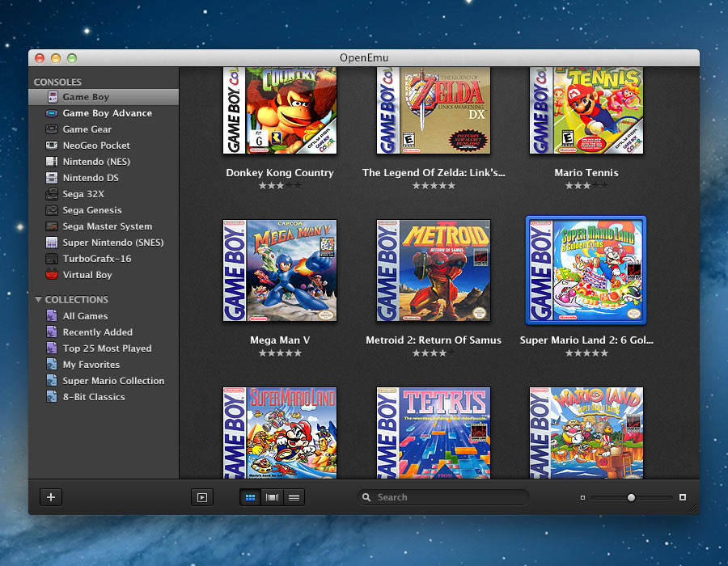Set Mario Tennis star rating
The width and height of the screenshot is (728, 566).
586,186
